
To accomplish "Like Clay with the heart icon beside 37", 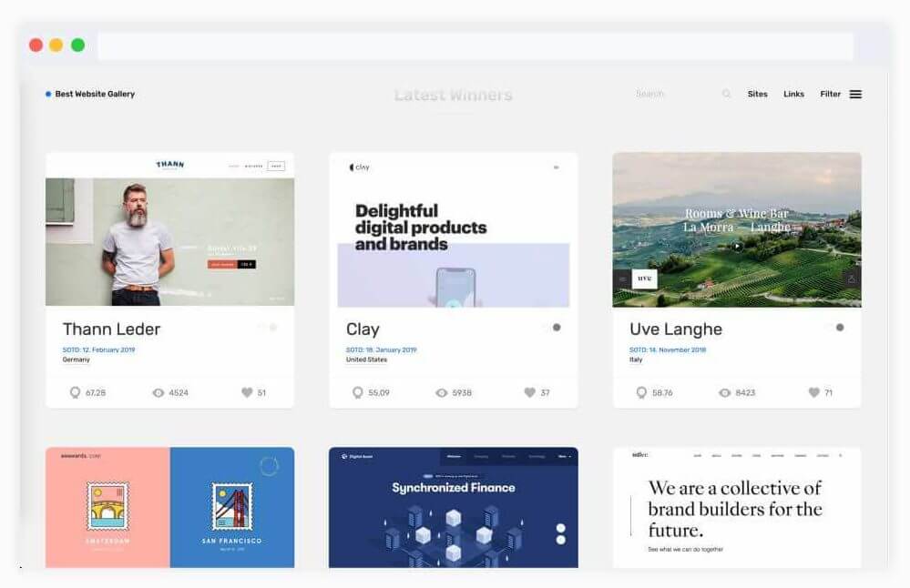I will pyautogui.click(x=529, y=392).
